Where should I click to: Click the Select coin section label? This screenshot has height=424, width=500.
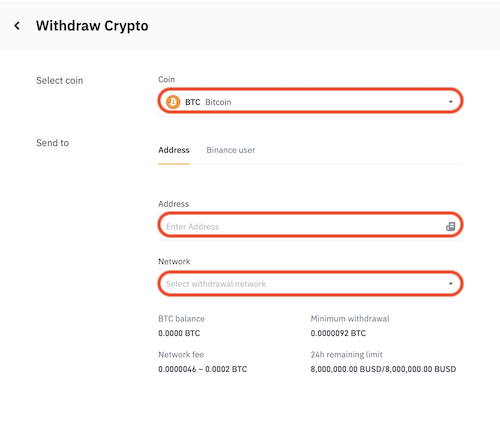[59, 80]
